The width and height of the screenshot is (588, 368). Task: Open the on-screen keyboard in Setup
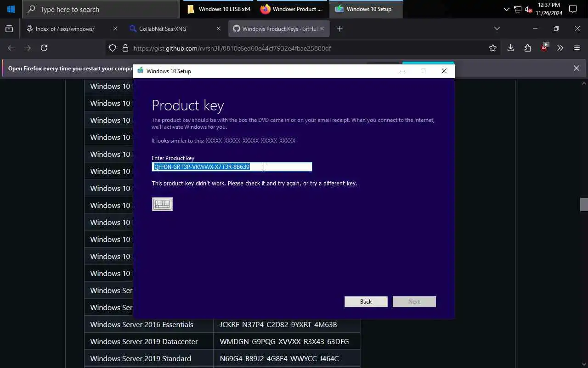click(162, 204)
